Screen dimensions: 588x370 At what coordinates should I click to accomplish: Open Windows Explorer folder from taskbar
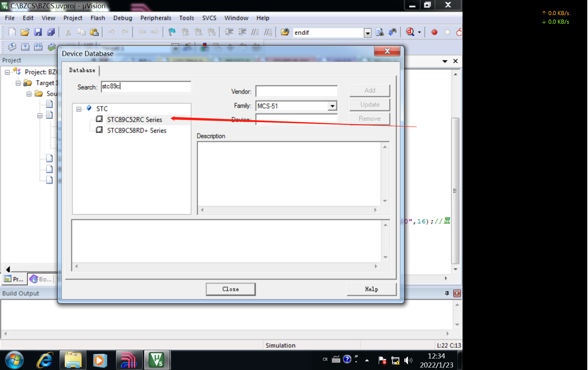tap(73, 360)
